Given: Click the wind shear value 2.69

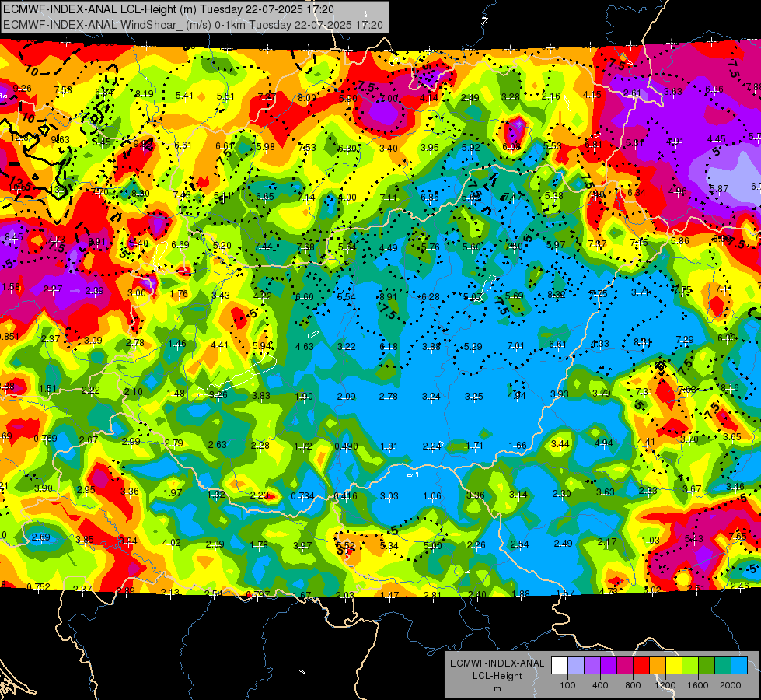Looking at the screenshot, I should pos(40,537).
